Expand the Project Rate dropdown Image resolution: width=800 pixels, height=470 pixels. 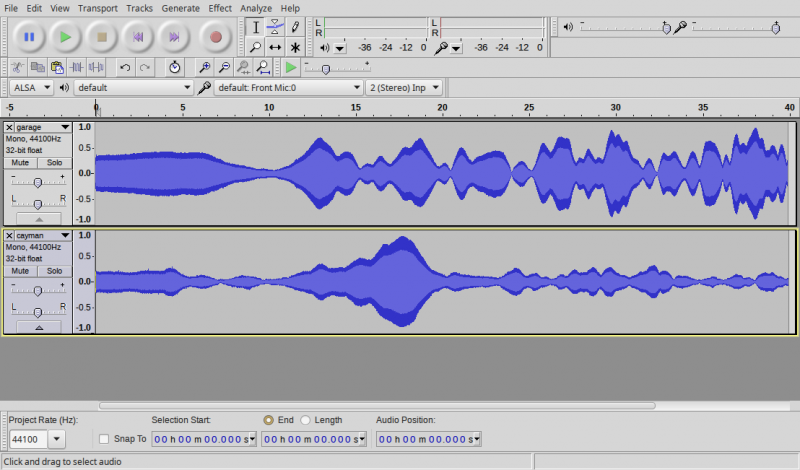[x=56, y=439]
